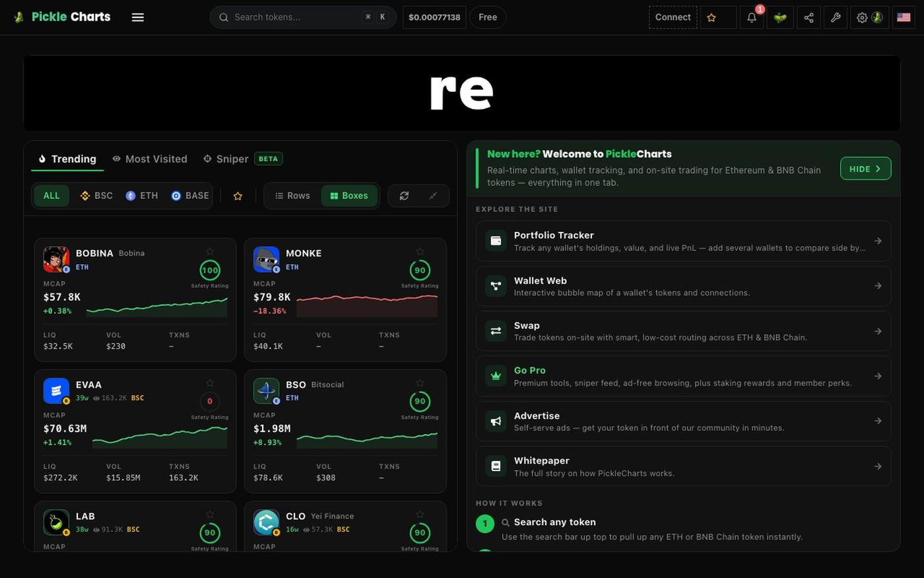924x578 pixels.
Task: Open EVAA token logo
Action: pos(56,390)
